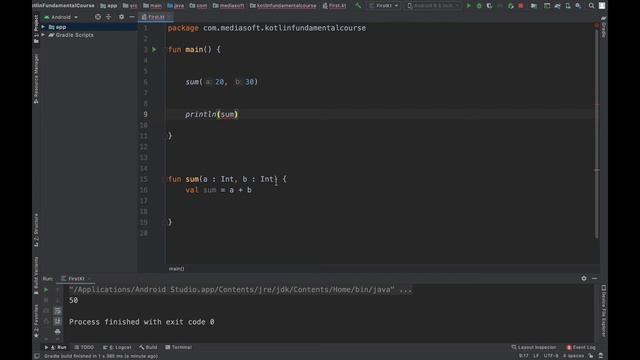The width and height of the screenshot is (640, 360).
Task: Toggle scroll-to-end icon in Run console
Action: 58,321
